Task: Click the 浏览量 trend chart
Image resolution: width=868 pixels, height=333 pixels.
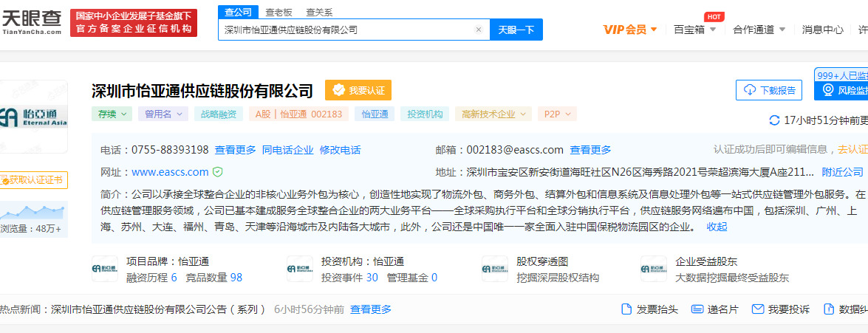Action: [33, 211]
